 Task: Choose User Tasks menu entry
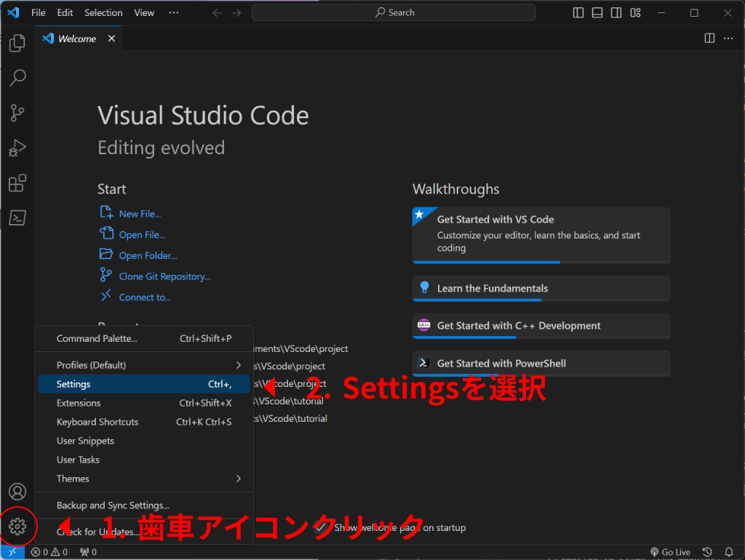coord(144,460)
